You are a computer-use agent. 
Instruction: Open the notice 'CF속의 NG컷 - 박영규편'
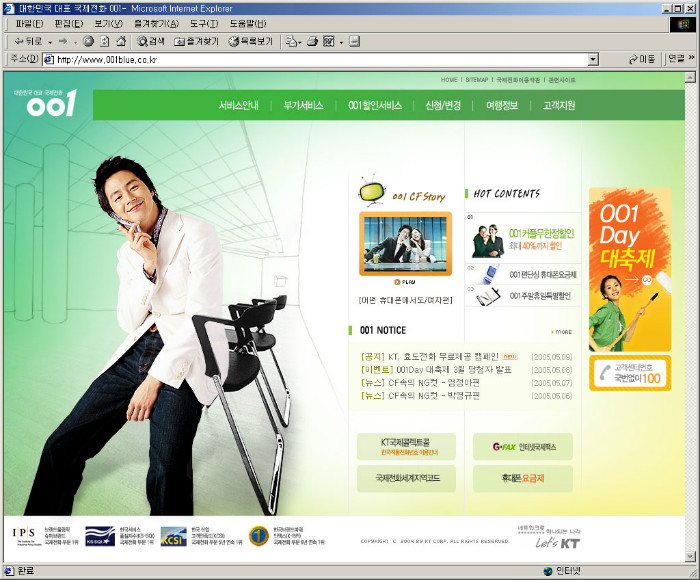coord(434,396)
